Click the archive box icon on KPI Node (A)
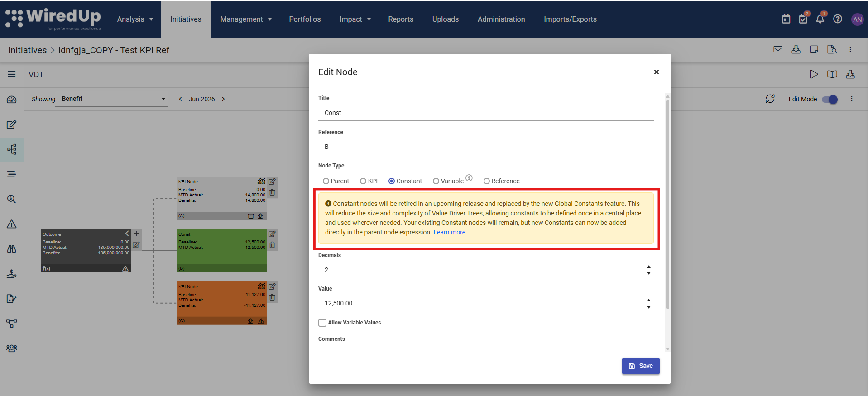Viewport: 868px width, 396px height. (x=251, y=216)
